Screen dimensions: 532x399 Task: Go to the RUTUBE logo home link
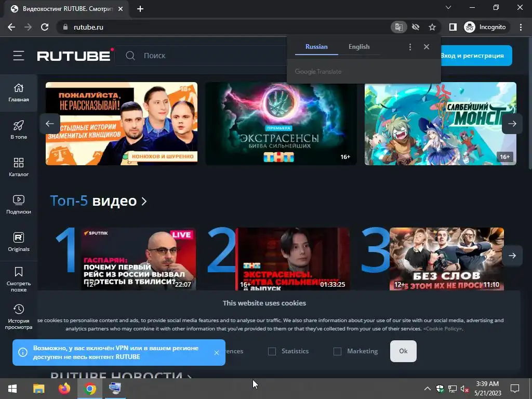coord(75,55)
